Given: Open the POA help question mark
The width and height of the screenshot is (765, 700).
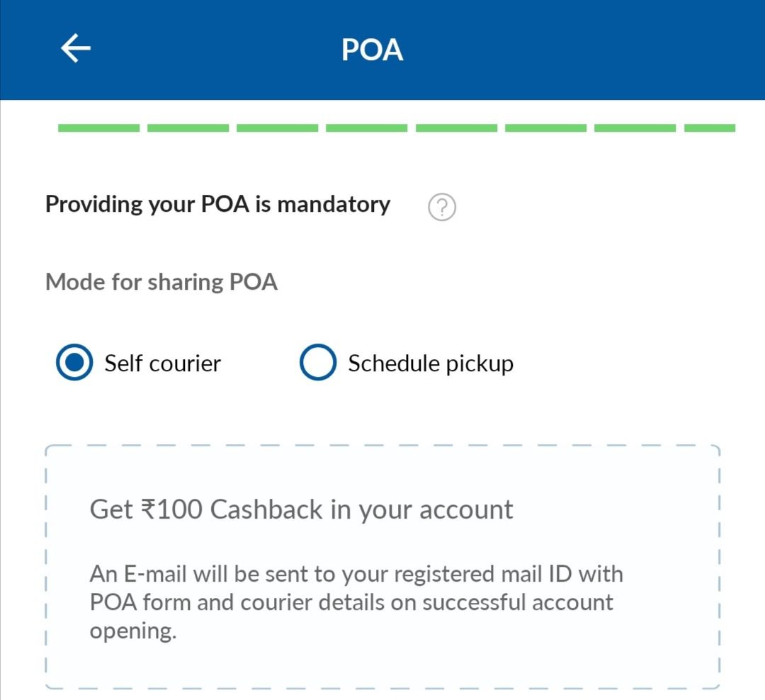Looking at the screenshot, I should [x=442, y=208].
